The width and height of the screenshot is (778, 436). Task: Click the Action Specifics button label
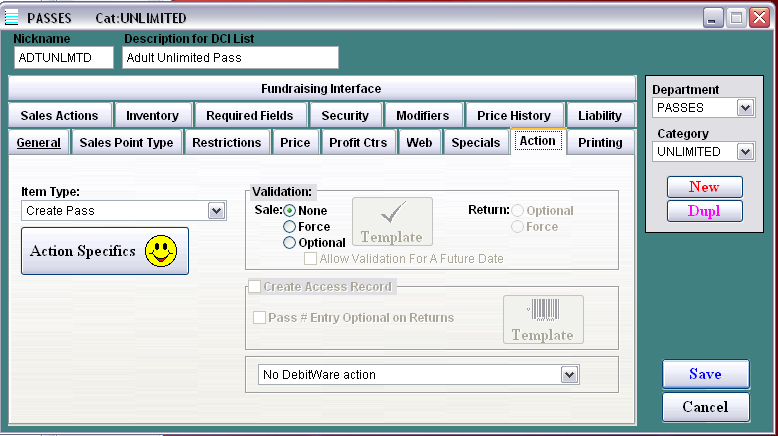pos(83,251)
